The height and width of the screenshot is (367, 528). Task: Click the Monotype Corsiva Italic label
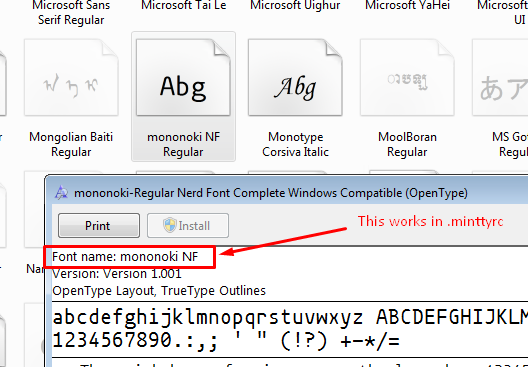click(x=295, y=144)
